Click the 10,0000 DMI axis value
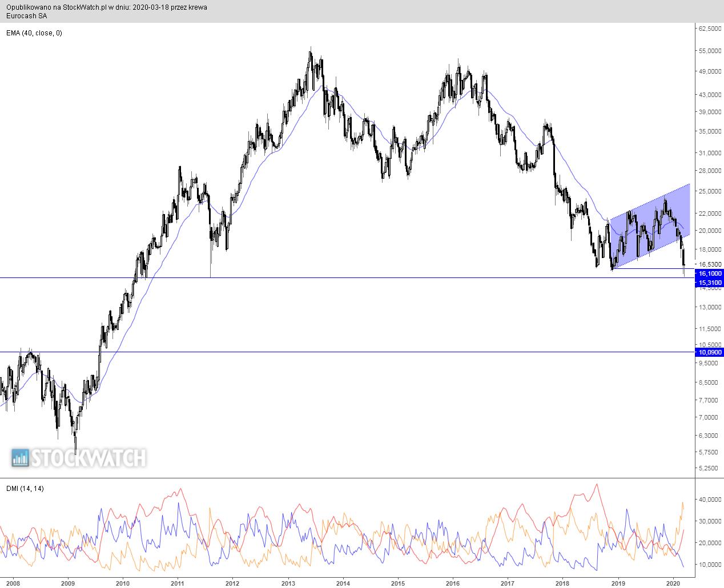Viewport: 724px width, 588px height. point(710,565)
